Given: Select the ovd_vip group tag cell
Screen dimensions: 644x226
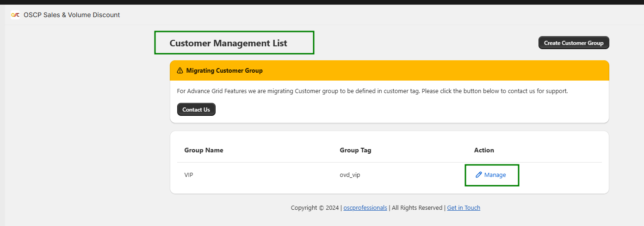Looking at the screenshot, I should click(x=350, y=175).
